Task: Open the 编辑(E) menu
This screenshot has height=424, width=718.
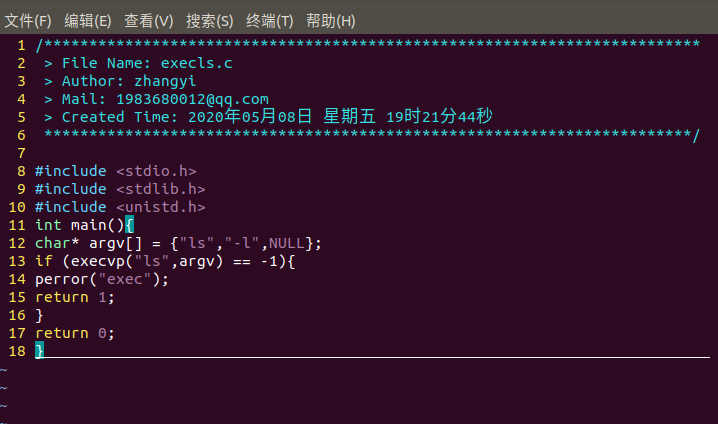Action: 87,20
